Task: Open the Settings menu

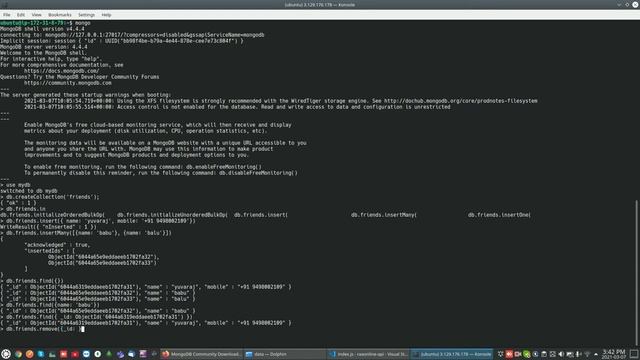Action: coord(86,15)
